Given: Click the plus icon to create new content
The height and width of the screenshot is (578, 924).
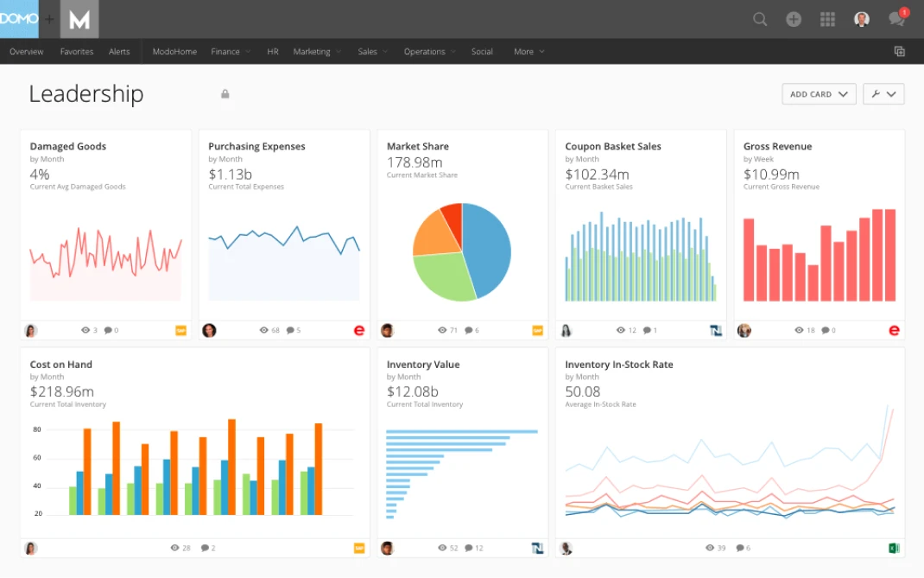Looking at the screenshot, I should pos(794,18).
